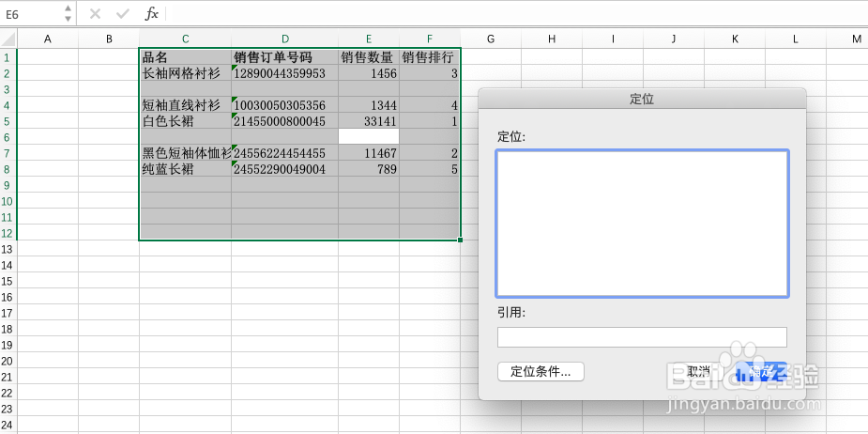
Task: Click order number 24552290049004
Action: click(x=285, y=169)
